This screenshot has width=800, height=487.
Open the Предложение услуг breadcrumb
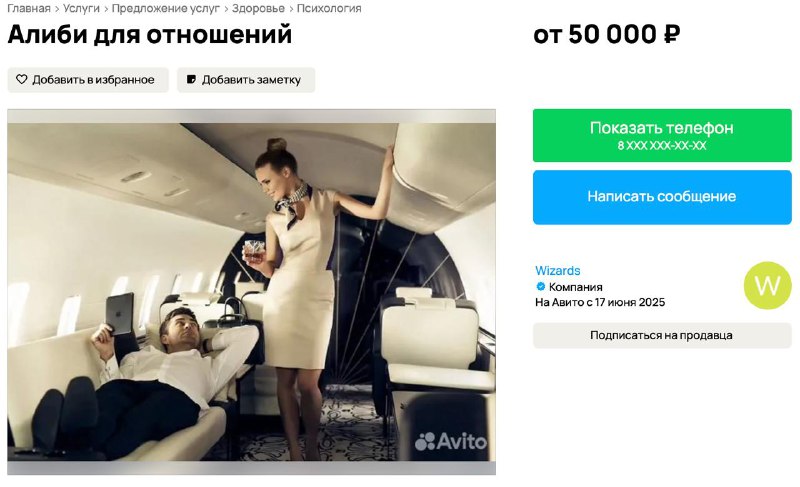[x=166, y=8]
